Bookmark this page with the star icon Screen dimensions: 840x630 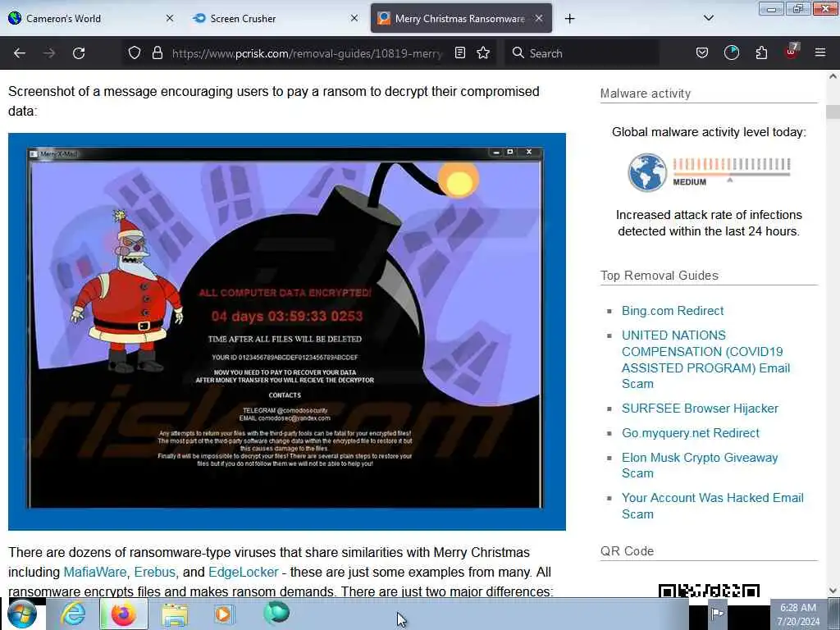tap(483, 52)
